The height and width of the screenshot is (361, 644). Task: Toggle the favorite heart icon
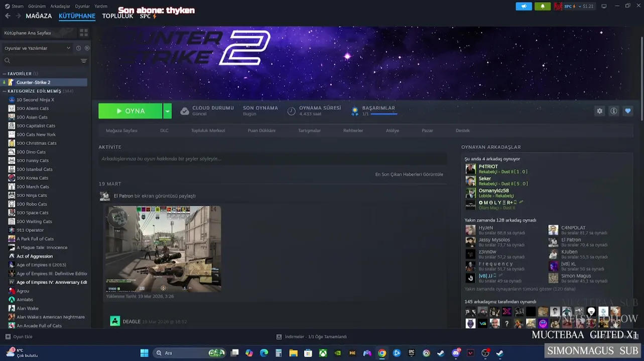click(x=627, y=111)
